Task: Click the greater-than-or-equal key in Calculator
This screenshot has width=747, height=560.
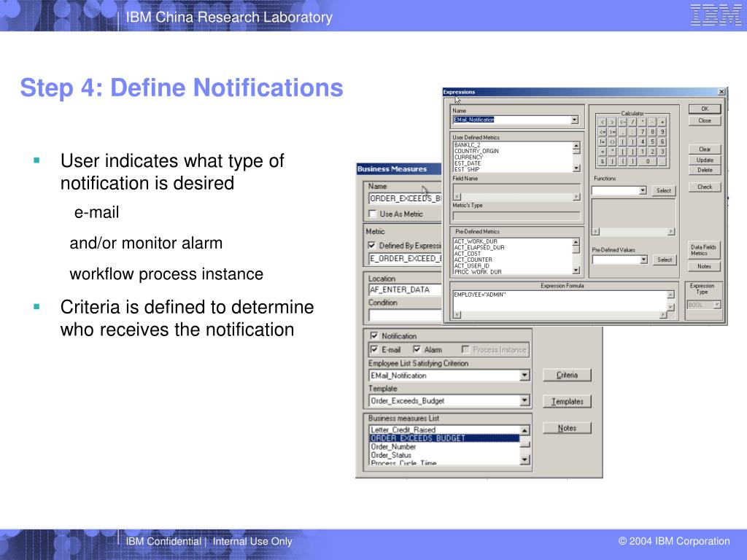Action: [612, 132]
